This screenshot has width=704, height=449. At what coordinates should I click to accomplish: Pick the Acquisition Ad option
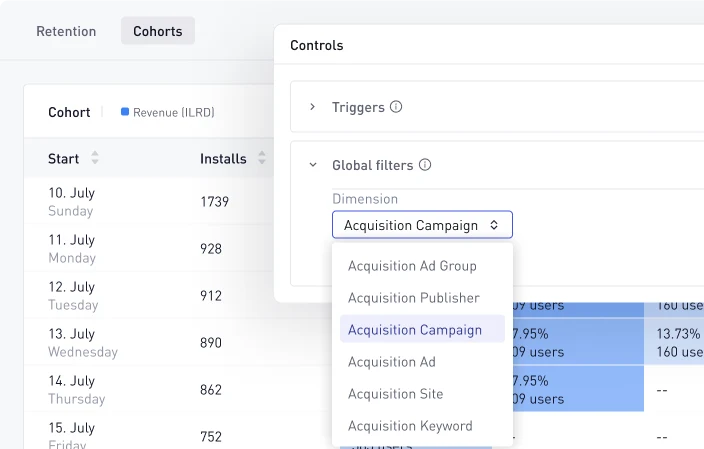391,362
